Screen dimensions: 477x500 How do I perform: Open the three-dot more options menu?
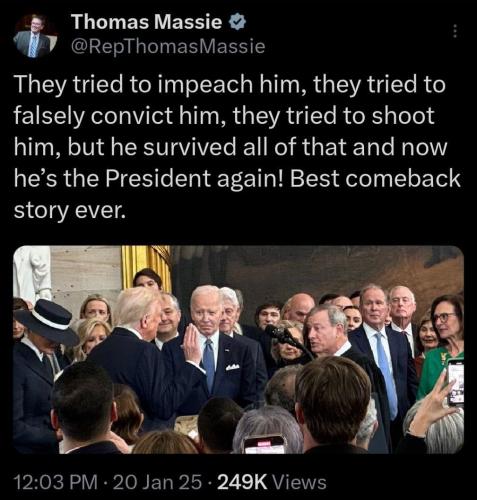(454, 31)
